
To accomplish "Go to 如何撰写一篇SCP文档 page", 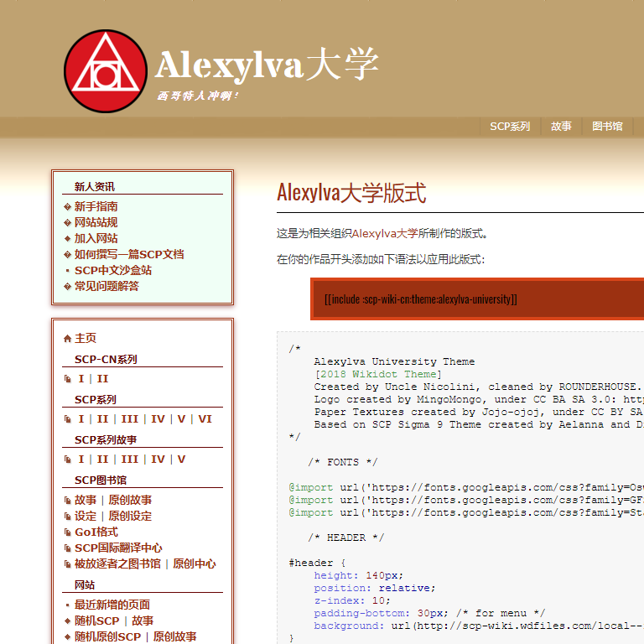I will tap(128, 254).
